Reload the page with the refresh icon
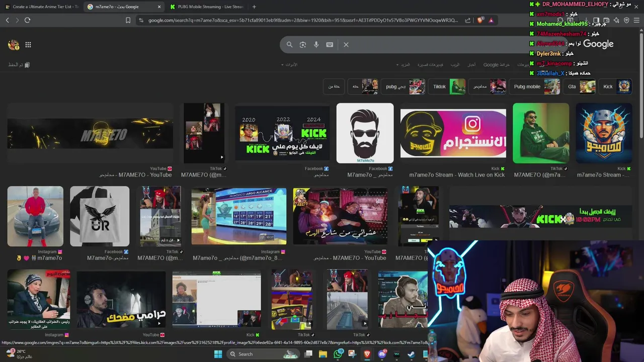This screenshot has height=362, width=644. tap(27, 20)
